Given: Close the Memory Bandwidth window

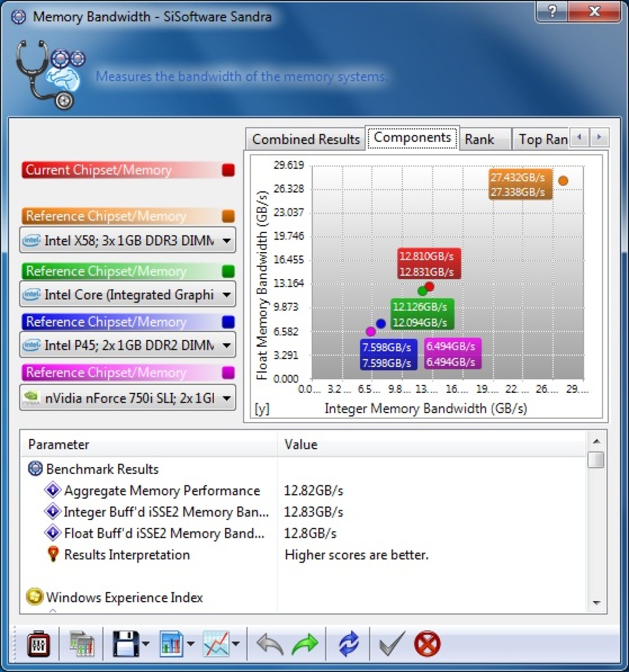Looking at the screenshot, I should click(595, 11).
